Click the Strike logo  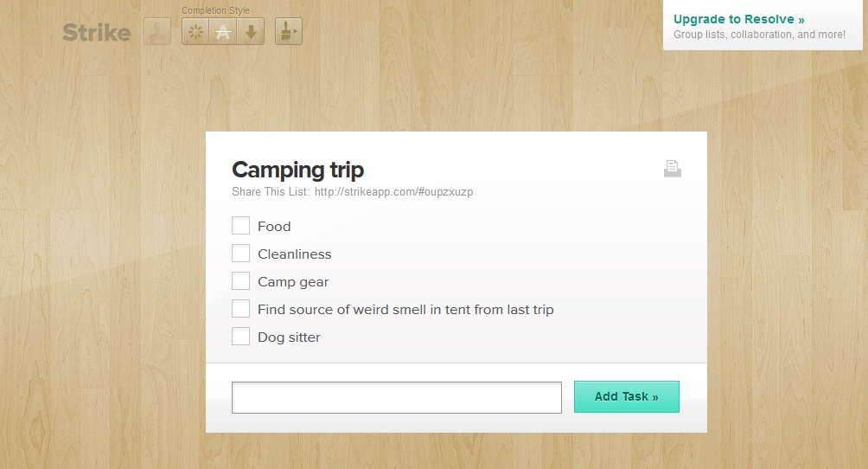(97, 33)
